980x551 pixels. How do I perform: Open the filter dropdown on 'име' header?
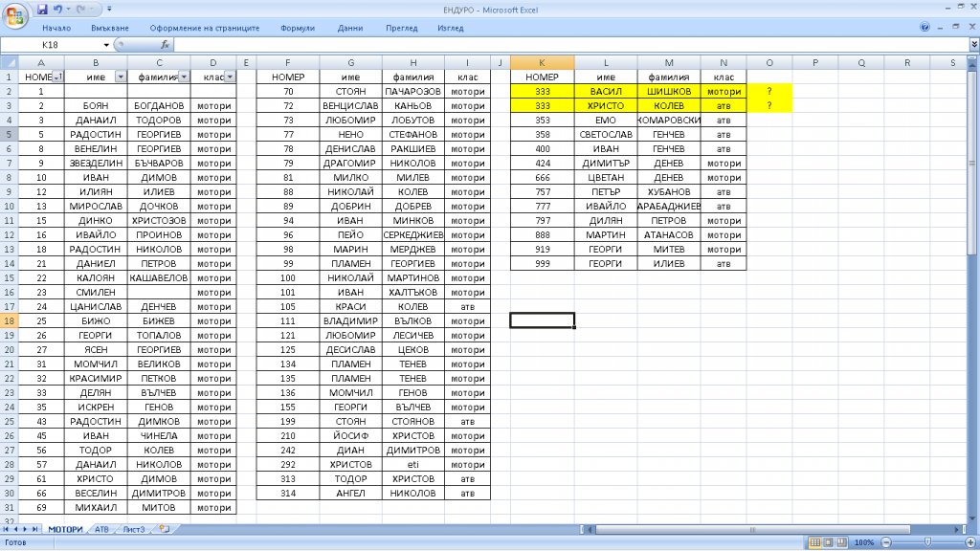click(120, 77)
